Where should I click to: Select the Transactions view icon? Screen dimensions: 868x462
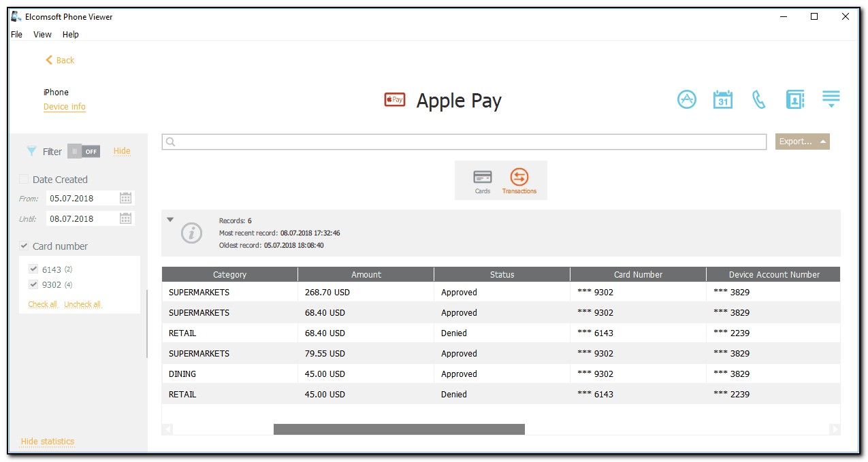(x=519, y=180)
